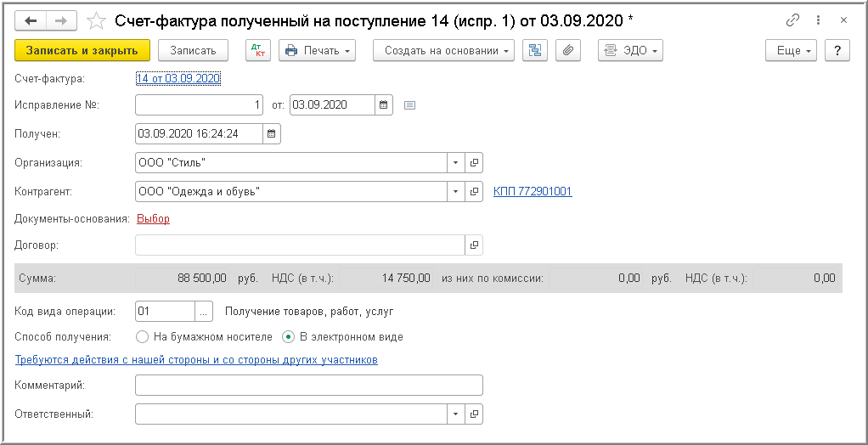Expand the Ответственный dropdown list
868x445 pixels.
(457, 414)
